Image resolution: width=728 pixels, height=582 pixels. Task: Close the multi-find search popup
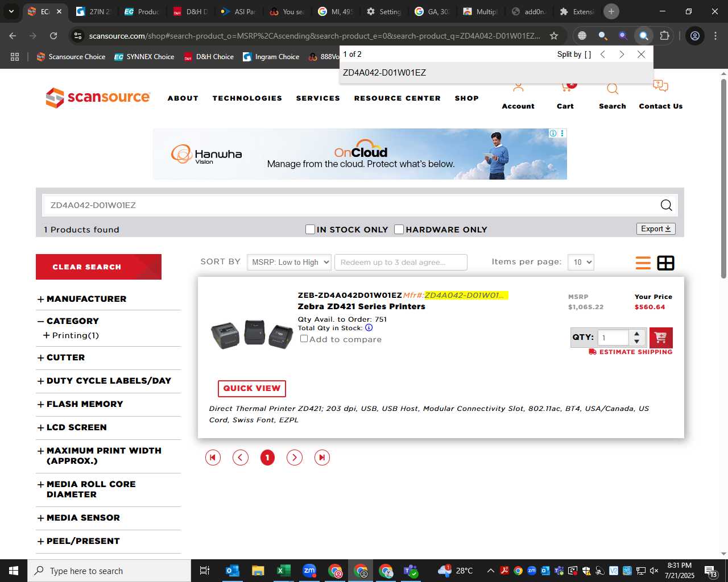(641, 54)
